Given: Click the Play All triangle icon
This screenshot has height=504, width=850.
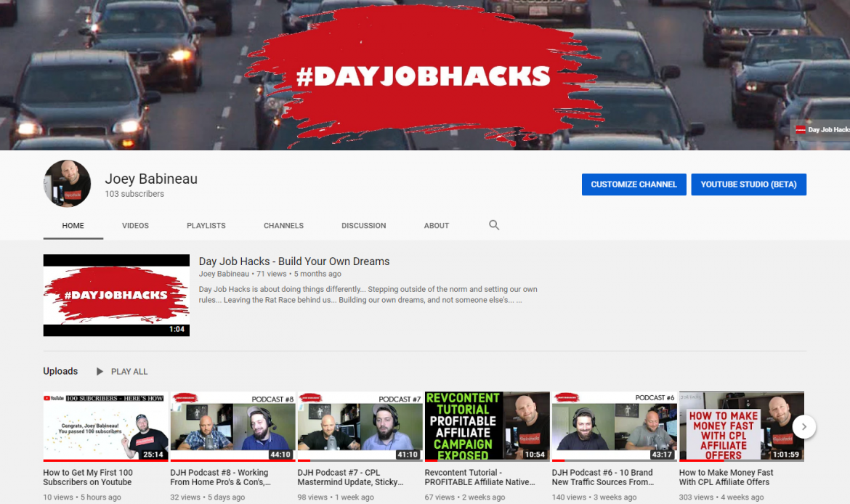Looking at the screenshot, I should pos(100,371).
